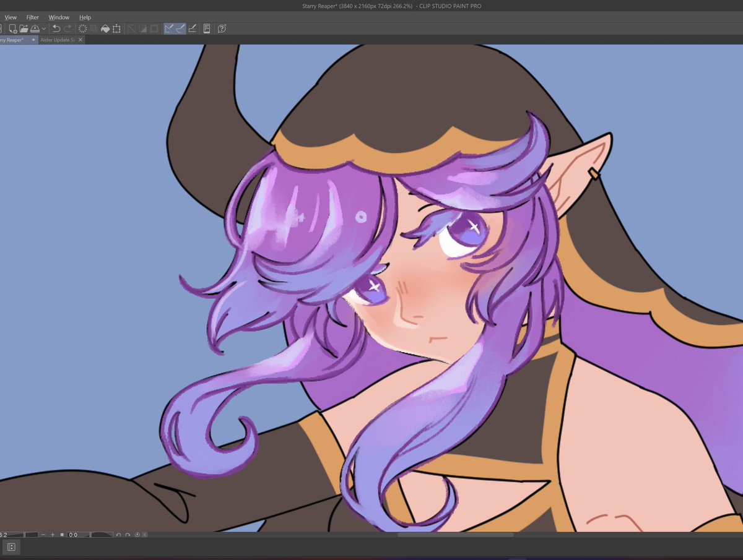Image resolution: width=743 pixels, height=560 pixels.
Task: Rotate canvas right icon
Action: (128, 535)
